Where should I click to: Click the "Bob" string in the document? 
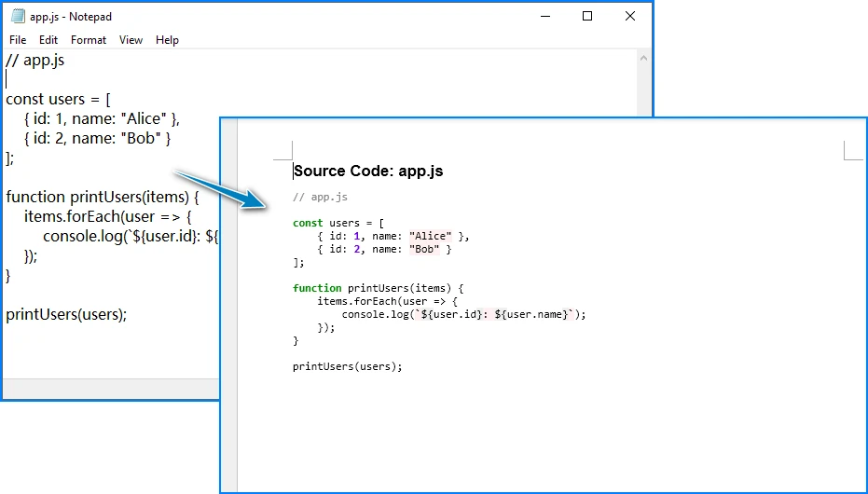point(424,249)
